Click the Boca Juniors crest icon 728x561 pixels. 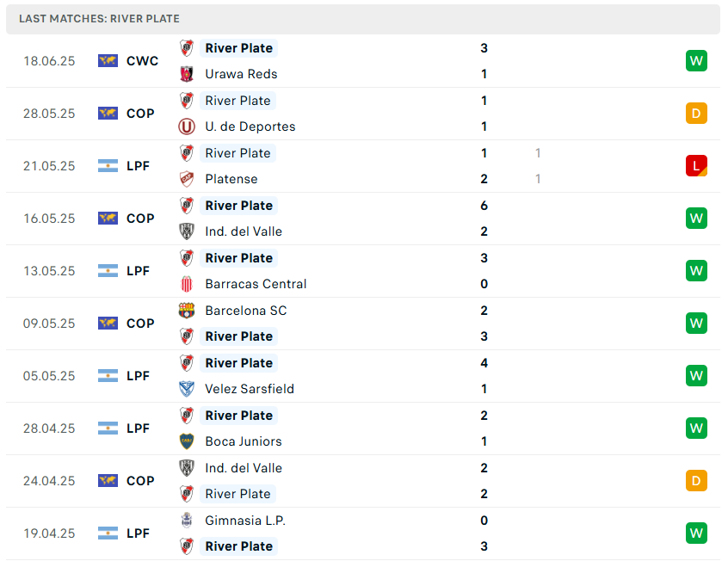pyautogui.click(x=187, y=441)
